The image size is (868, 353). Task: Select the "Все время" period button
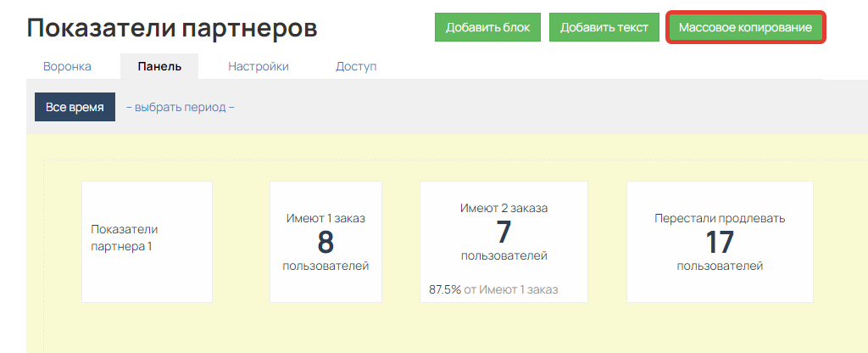[75, 107]
